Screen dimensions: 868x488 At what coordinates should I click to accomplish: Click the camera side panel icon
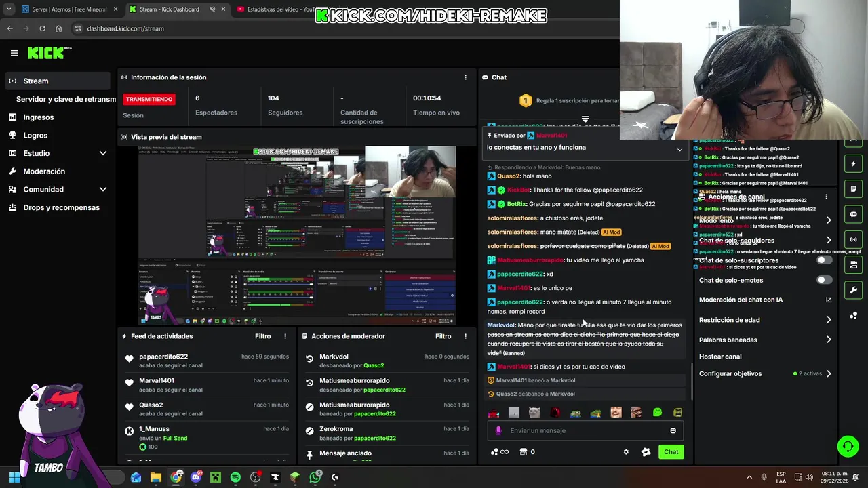click(853, 265)
